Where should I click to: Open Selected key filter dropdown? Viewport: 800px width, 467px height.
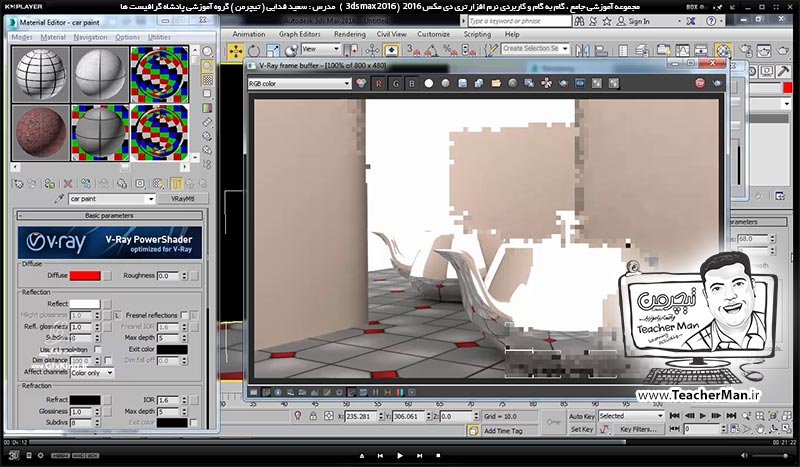pos(631,416)
